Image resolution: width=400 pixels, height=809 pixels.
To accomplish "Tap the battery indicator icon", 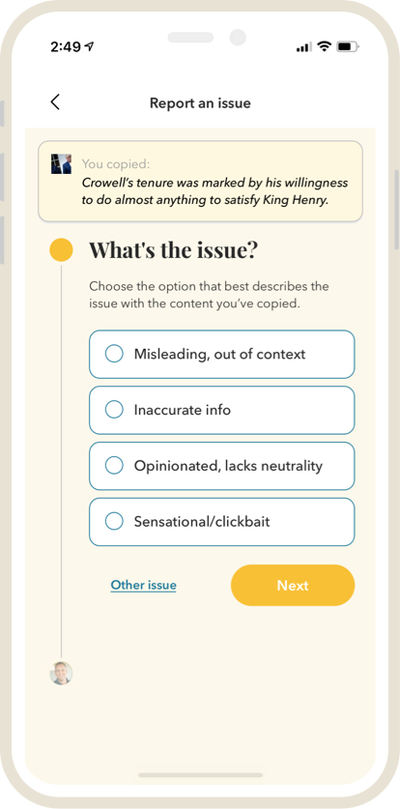I will click(x=348, y=47).
